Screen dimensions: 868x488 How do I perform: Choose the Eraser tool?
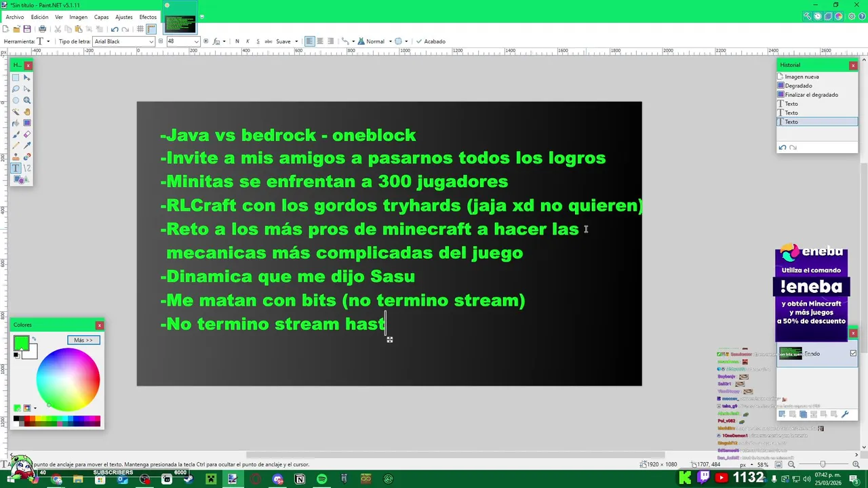coord(27,134)
